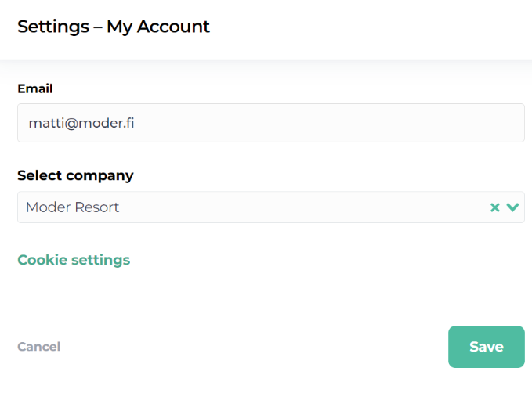The width and height of the screenshot is (532, 393).
Task: Click the divider line above Cancel
Action: coord(270,297)
